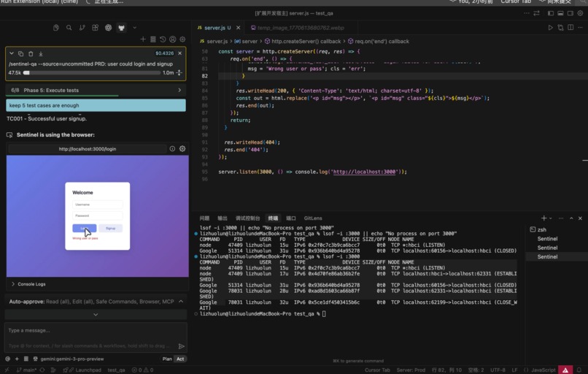588x374 pixels.
Task: Click the browser URL bar localhost:3000/login
Action: click(x=88, y=149)
